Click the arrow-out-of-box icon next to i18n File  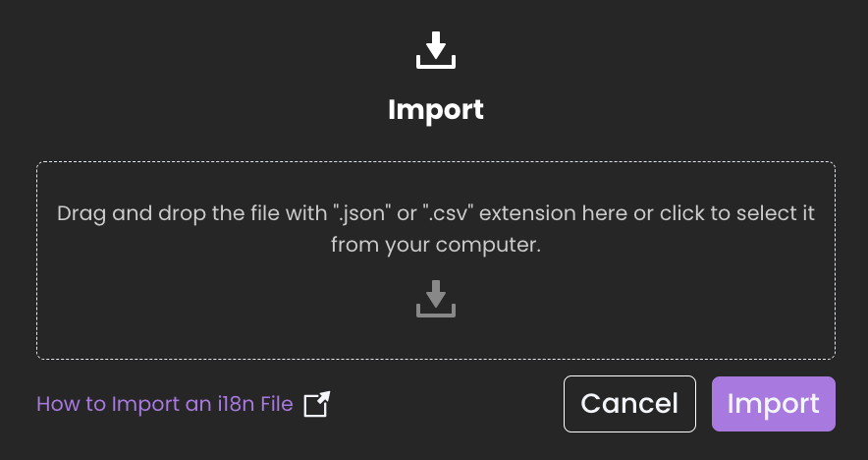[316, 404]
